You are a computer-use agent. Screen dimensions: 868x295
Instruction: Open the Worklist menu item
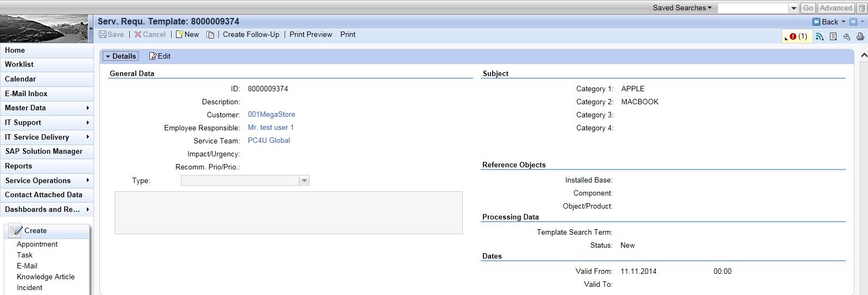coord(47,64)
